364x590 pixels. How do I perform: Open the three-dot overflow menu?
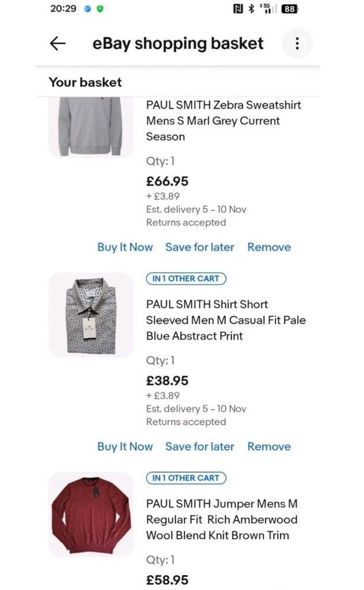[297, 44]
